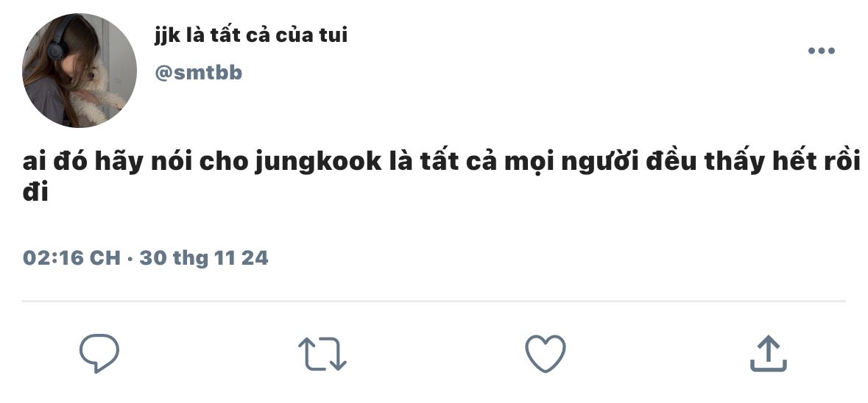
Task: Open profile via name 'jjk là tất cả của tui'
Action: 251,35
